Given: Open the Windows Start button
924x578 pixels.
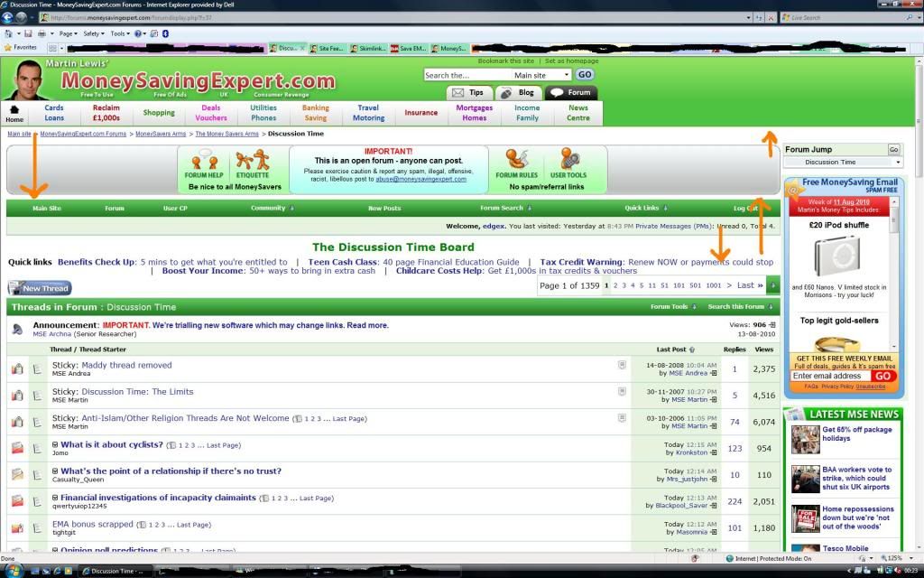Looking at the screenshot, I should 13,571.
